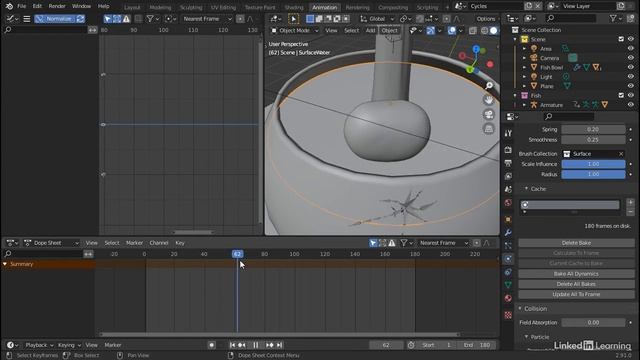Open the Render properties tab icon
640x360 pixels.
[508, 150]
